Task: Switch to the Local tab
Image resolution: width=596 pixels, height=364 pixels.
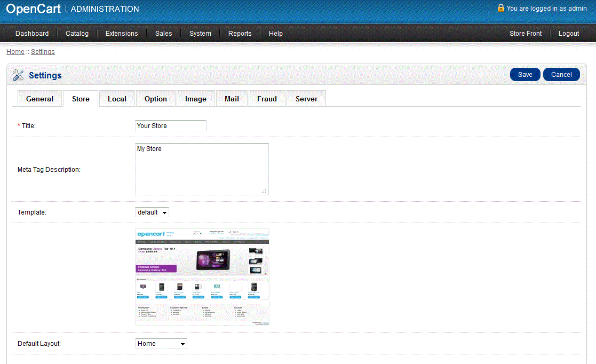Action: coord(117,99)
